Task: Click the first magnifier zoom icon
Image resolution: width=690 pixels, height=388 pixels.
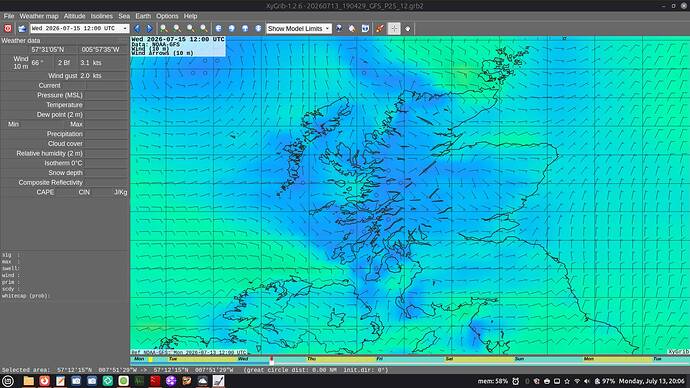Action: (x=164, y=28)
